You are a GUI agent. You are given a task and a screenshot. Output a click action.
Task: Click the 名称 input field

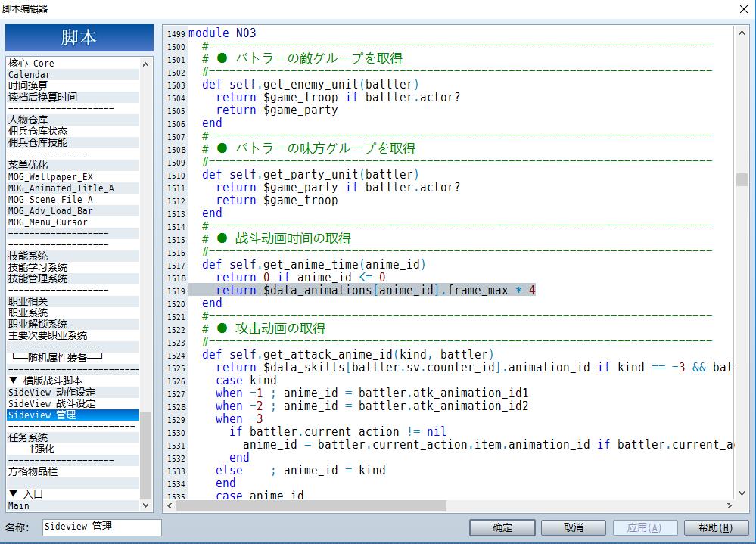point(101,527)
